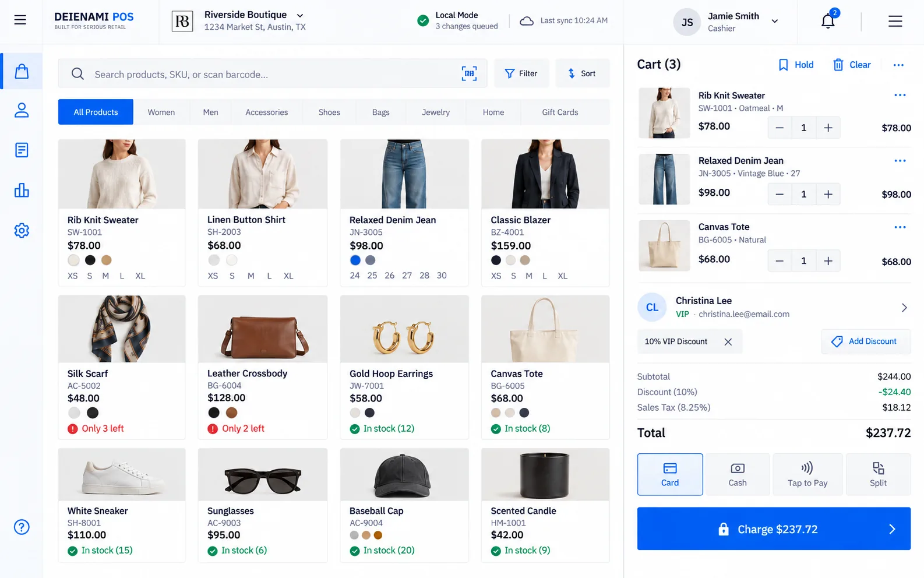Click the Hold cart button
This screenshot has height=578, width=924.
[x=796, y=65]
